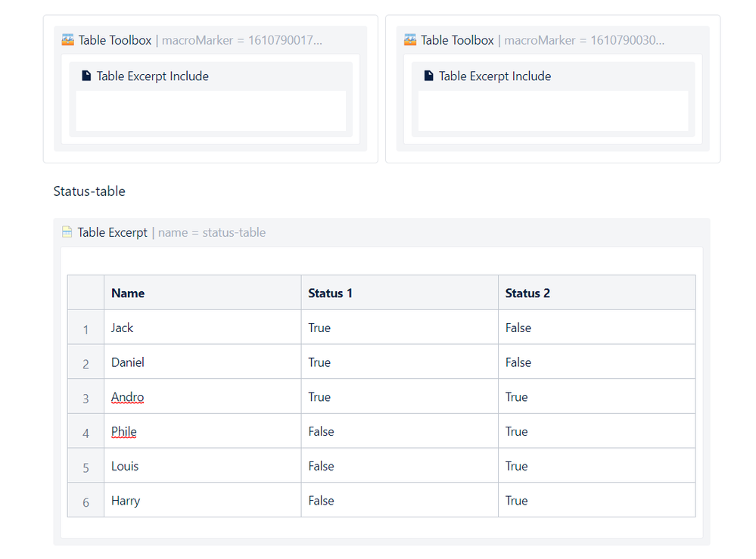Click the Phile name cell
The height and width of the screenshot is (559, 756).
pyautogui.click(x=203, y=431)
